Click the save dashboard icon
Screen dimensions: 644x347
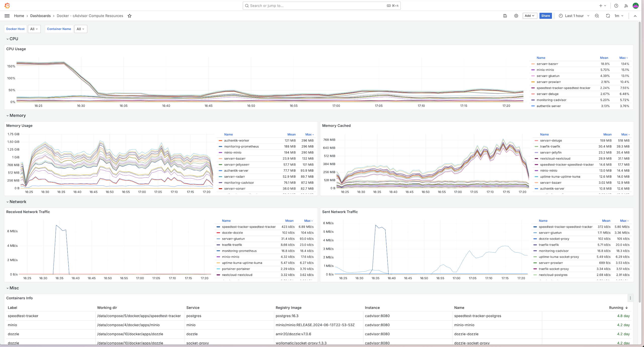click(505, 16)
